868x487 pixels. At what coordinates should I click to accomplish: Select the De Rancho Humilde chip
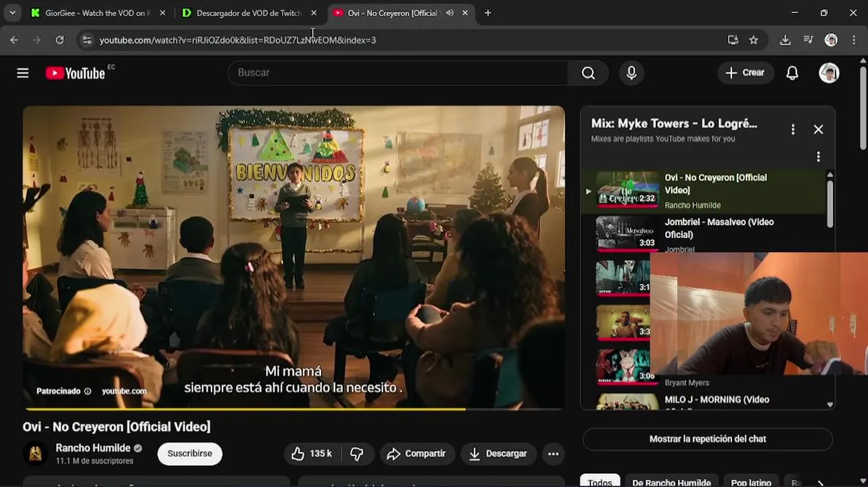(x=671, y=482)
